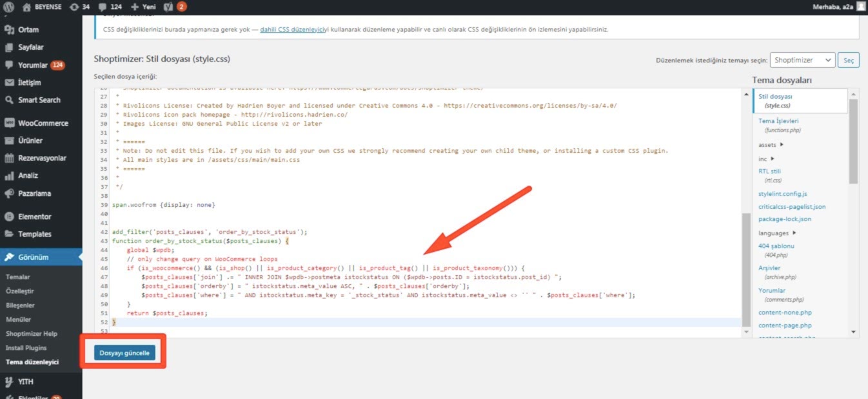
Task: Click the Yorumlar comment bubble sidebar icon
Action: [10, 65]
